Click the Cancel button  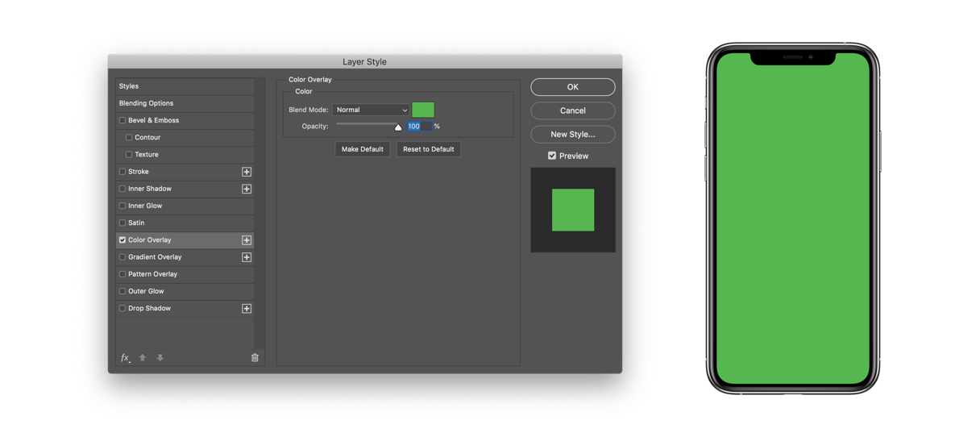tap(573, 110)
